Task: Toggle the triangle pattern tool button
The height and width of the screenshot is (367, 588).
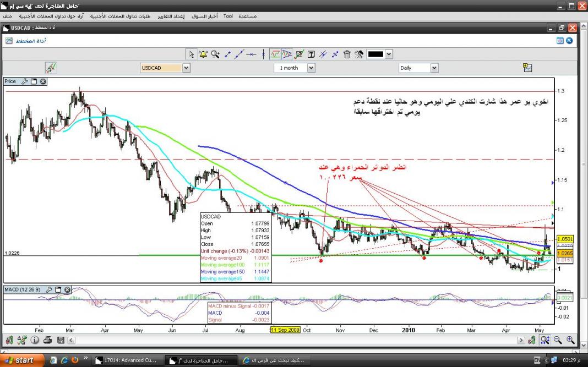Action: [x=287, y=54]
